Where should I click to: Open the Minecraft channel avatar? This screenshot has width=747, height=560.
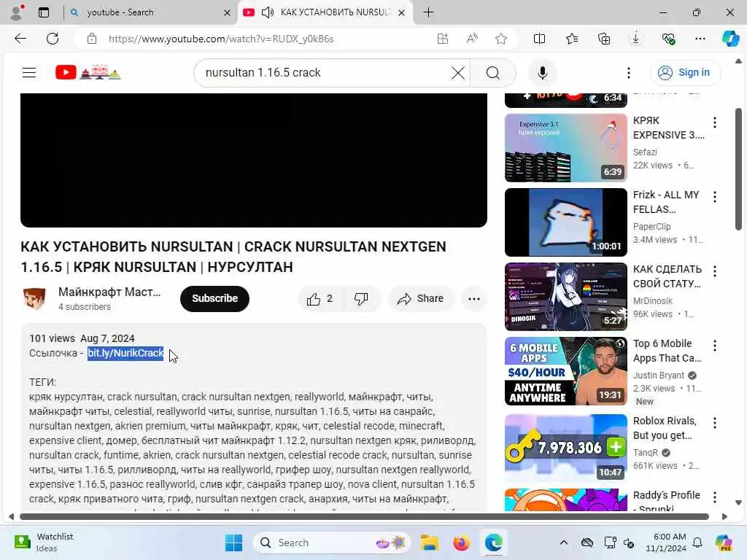tap(34, 298)
